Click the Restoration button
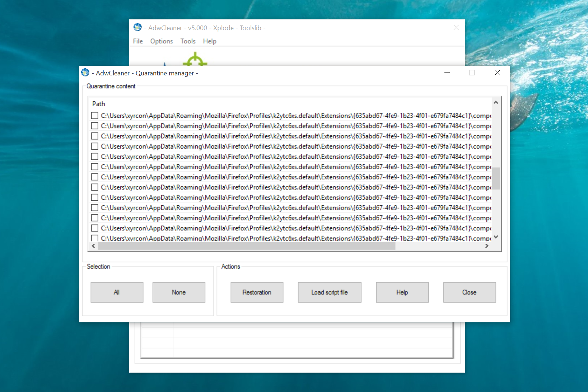 coord(257,292)
